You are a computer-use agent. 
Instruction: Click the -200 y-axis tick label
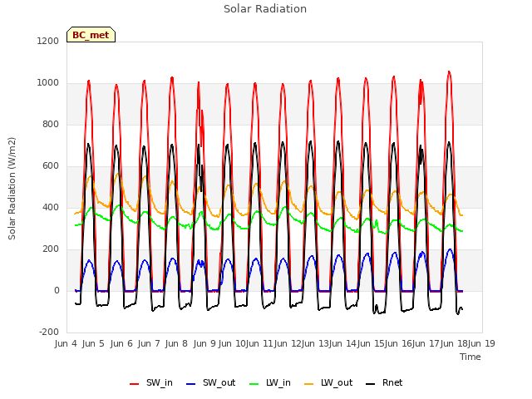[49, 332]
